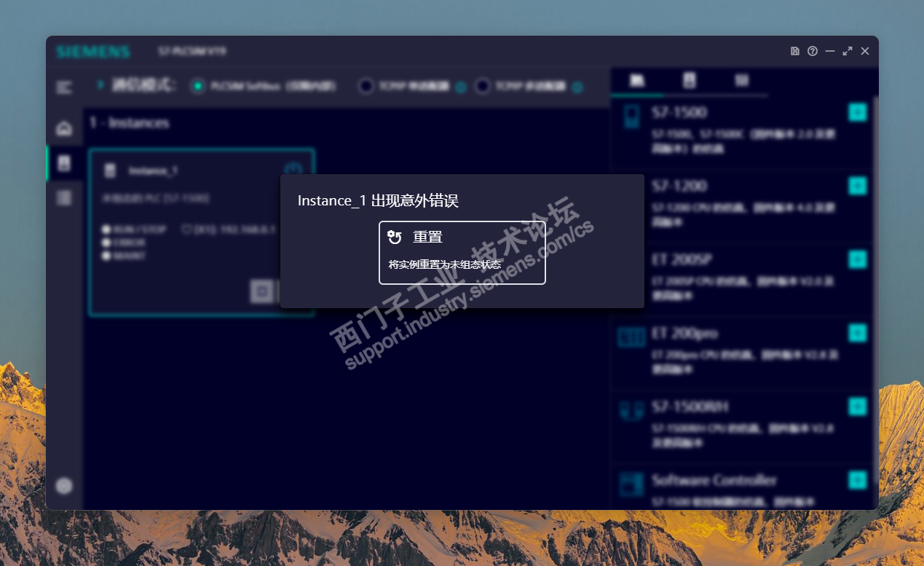The width and height of the screenshot is (924, 566).
Task: Click the "1 - Instances" heading
Action: [129, 122]
